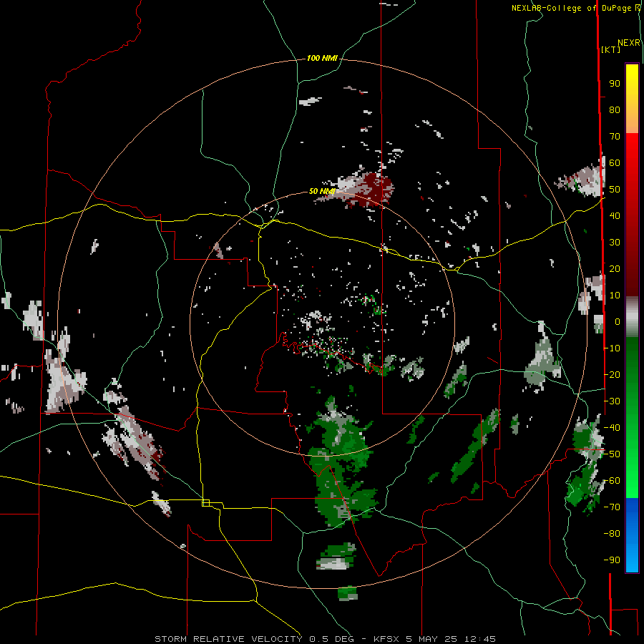Screen dimensions: 644x644
Task: Click the -60 value on the velocity scale
Action: [x=612, y=481]
